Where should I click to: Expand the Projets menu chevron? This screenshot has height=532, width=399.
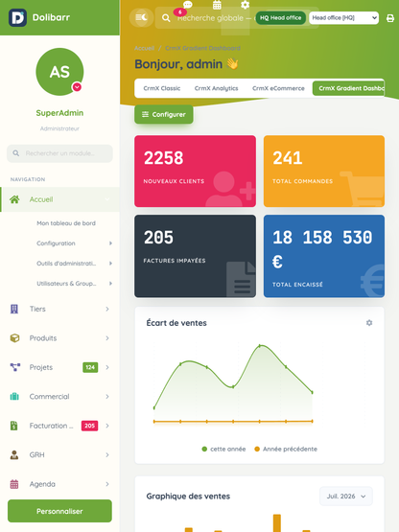[107, 367]
